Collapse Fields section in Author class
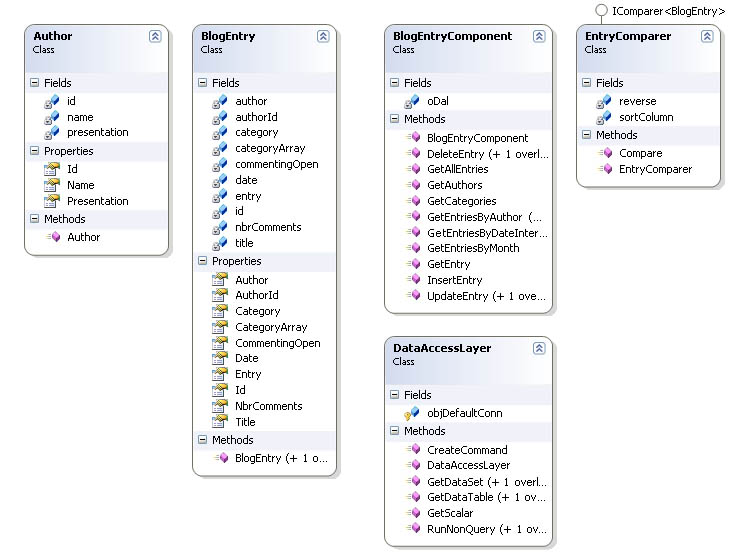The image size is (738, 558). [x=34, y=83]
